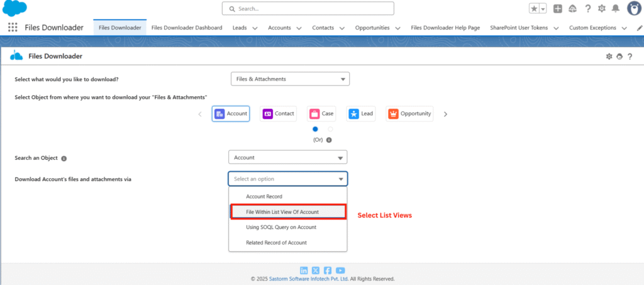The height and width of the screenshot is (285, 644).
Task: Follow the Sastorm Software Infotech Pvt. Ltd. link
Action: [x=308, y=279]
